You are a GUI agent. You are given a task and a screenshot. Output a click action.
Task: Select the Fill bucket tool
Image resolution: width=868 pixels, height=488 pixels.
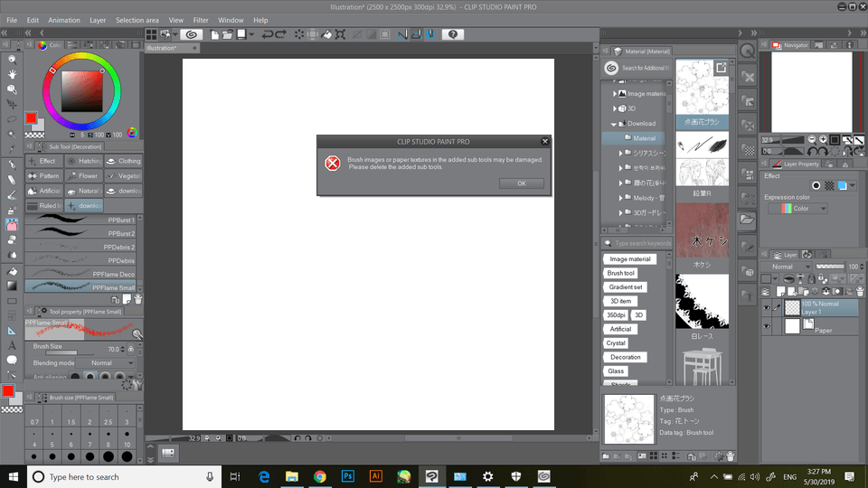(12, 271)
